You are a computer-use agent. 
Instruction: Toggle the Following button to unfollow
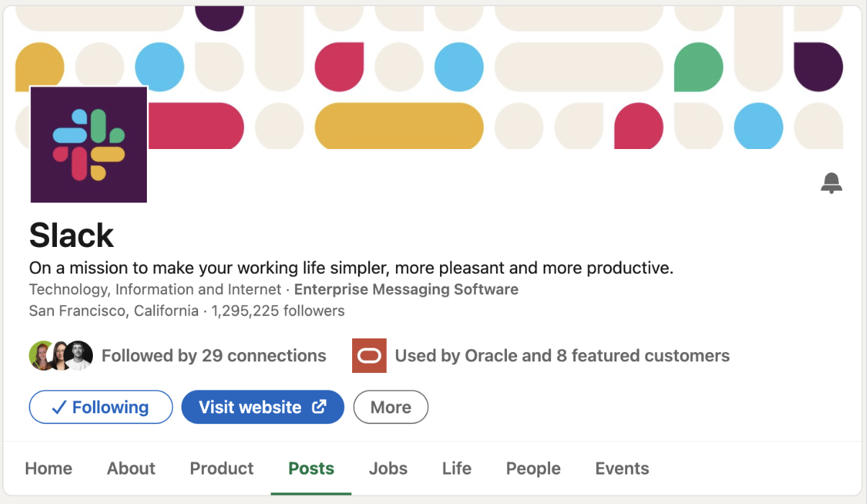(x=101, y=407)
